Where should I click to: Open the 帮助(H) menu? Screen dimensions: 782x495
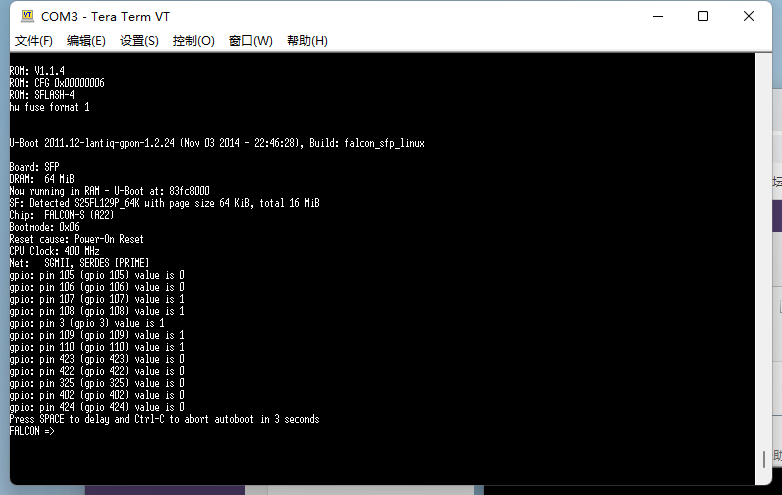[x=307, y=41]
